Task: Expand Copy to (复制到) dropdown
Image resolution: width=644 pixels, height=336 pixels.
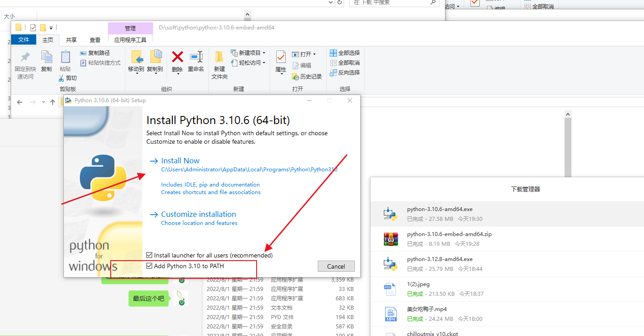Action: tap(155, 74)
